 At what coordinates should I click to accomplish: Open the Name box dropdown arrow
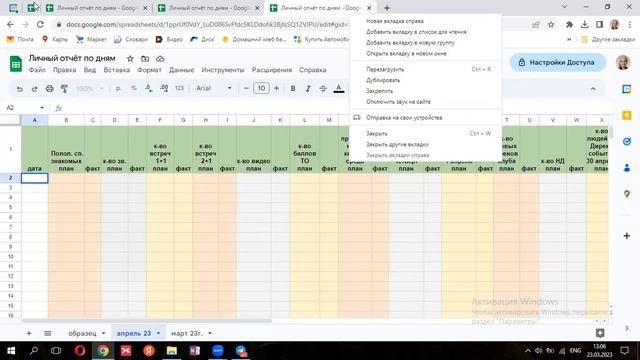click(42, 108)
